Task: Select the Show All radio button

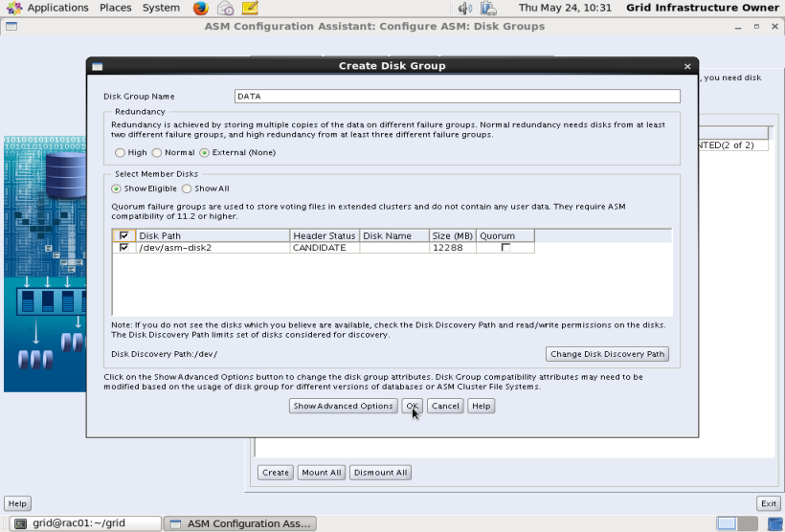Action: [x=187, y=188]
